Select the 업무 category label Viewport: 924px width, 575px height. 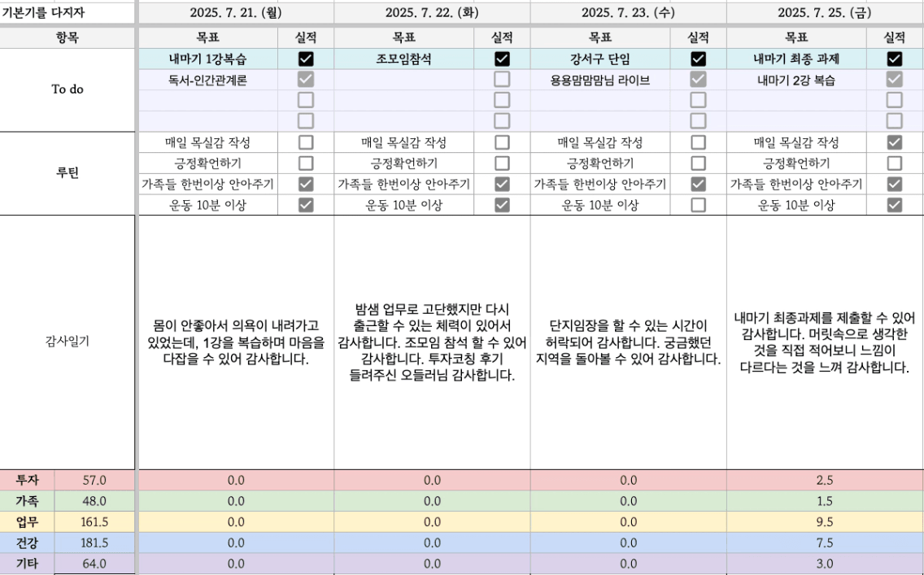(x=27, y=522)
